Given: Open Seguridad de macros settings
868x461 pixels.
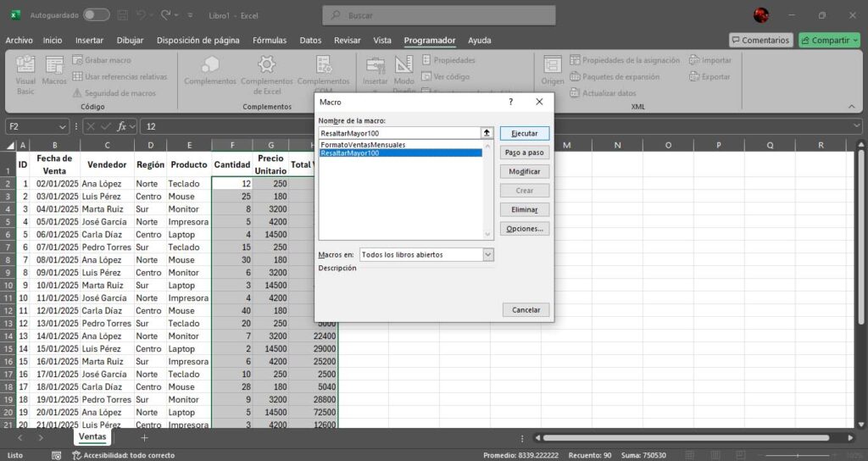Looking at the screenshot, I should 114,93.
